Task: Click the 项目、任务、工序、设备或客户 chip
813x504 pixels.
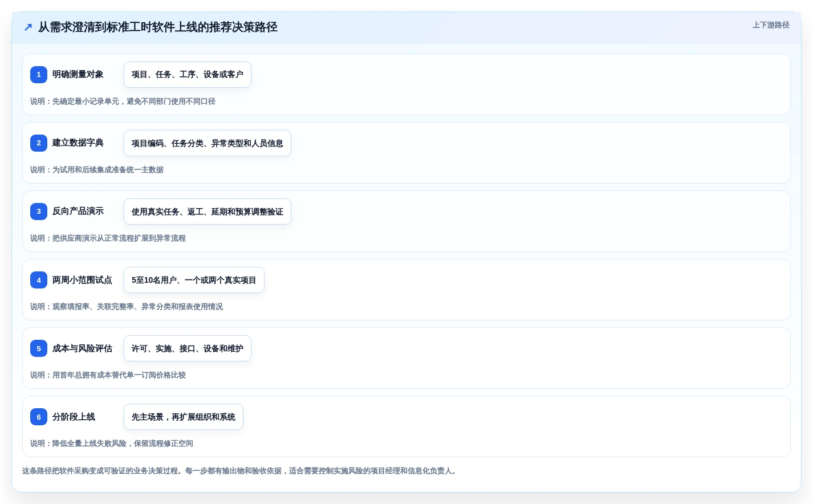Action: (188, 75)
